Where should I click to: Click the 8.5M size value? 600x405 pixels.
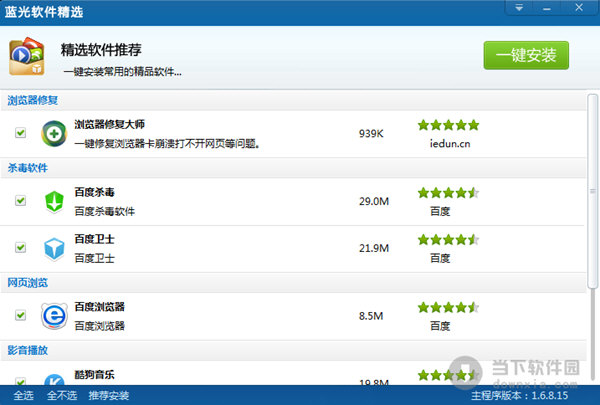click(x=371, y=316)
